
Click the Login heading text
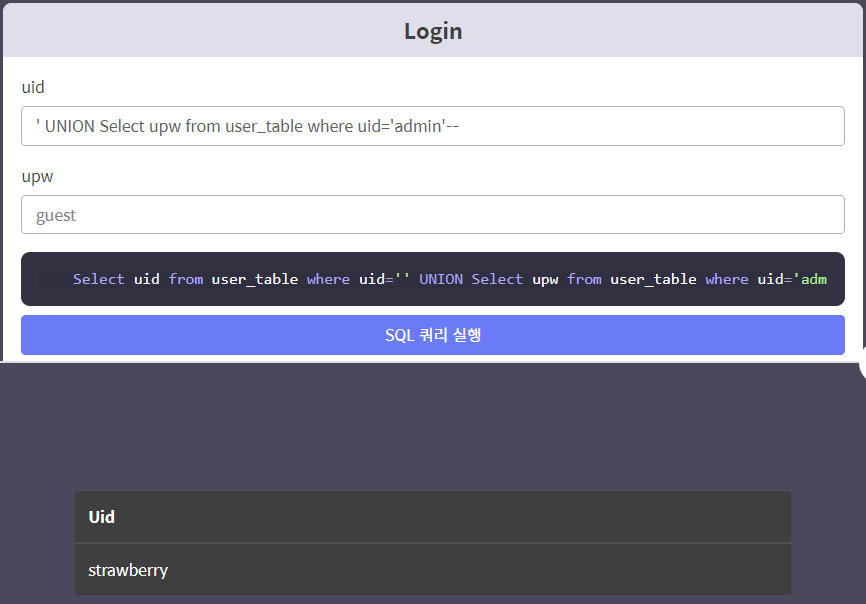click(433, 31)
